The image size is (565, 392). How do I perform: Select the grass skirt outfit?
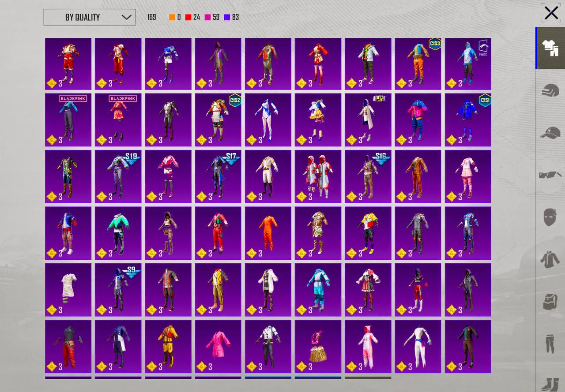pos(318,347)
